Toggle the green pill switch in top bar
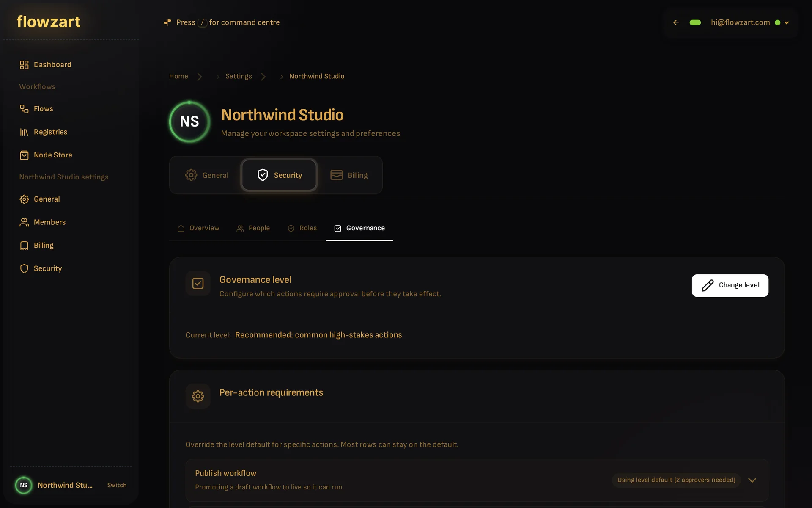Screen dimensions: 812x508 click(x=695, y=22)
